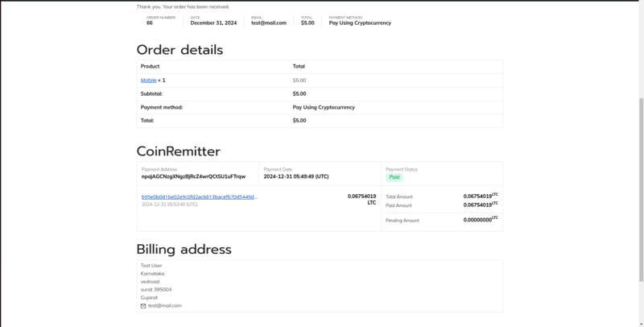Click the Pending Amount value 0.00000000 LTC
This screenshot has height=327, width=644.
(480, 220)
